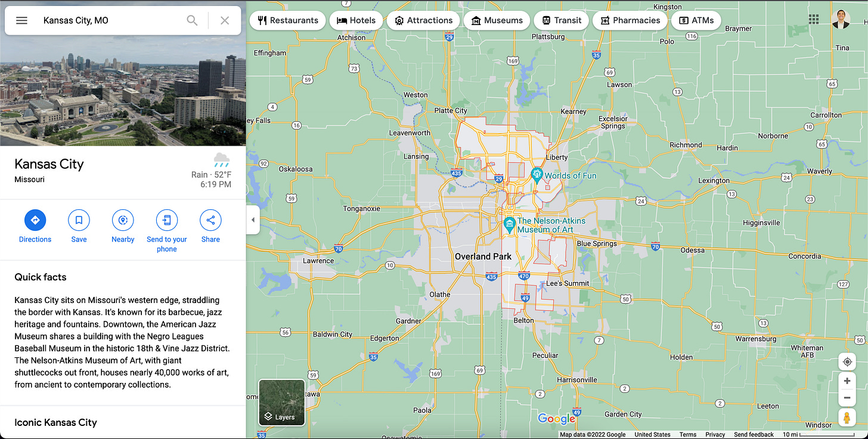Get Directions to Kansas City
The width and height of the screenshot is (868, 439).
pos(35,226)
